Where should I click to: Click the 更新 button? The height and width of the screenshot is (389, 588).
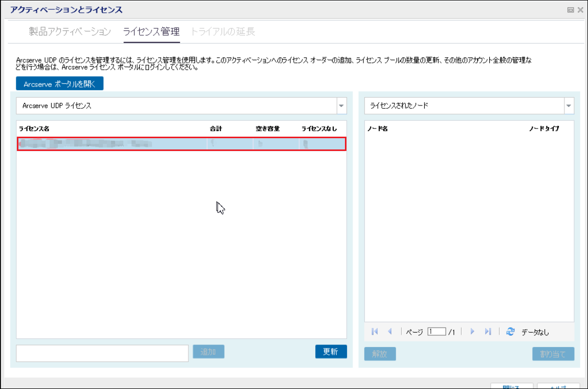tap(331, 352)
